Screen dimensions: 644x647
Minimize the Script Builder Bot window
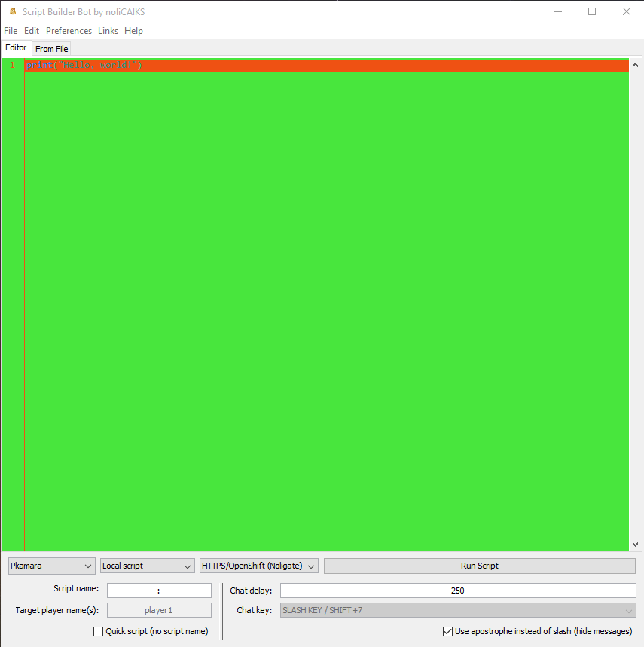[558, 11]
